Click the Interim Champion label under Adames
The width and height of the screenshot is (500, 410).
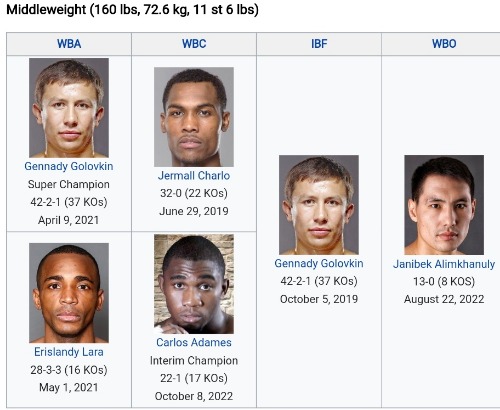tap(194, 360)
